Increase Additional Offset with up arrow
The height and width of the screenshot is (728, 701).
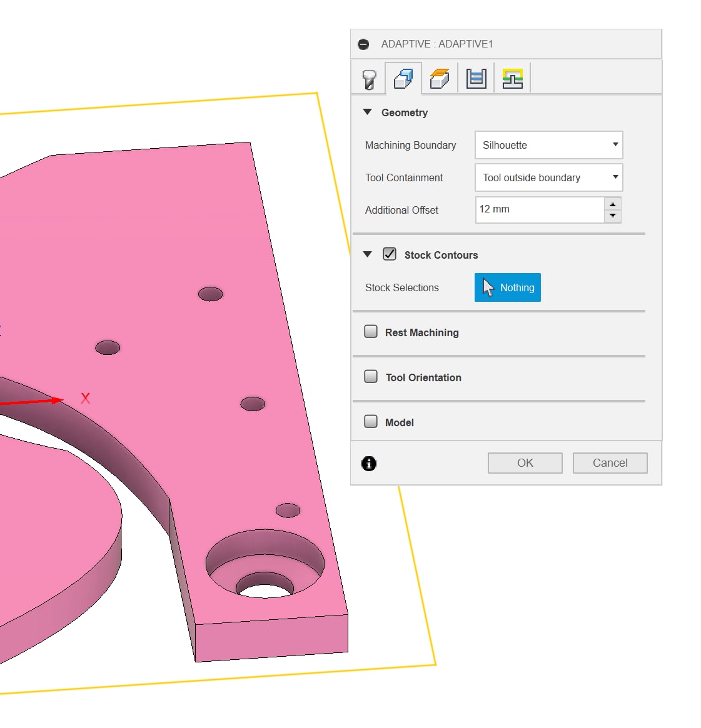click(613, 204)
